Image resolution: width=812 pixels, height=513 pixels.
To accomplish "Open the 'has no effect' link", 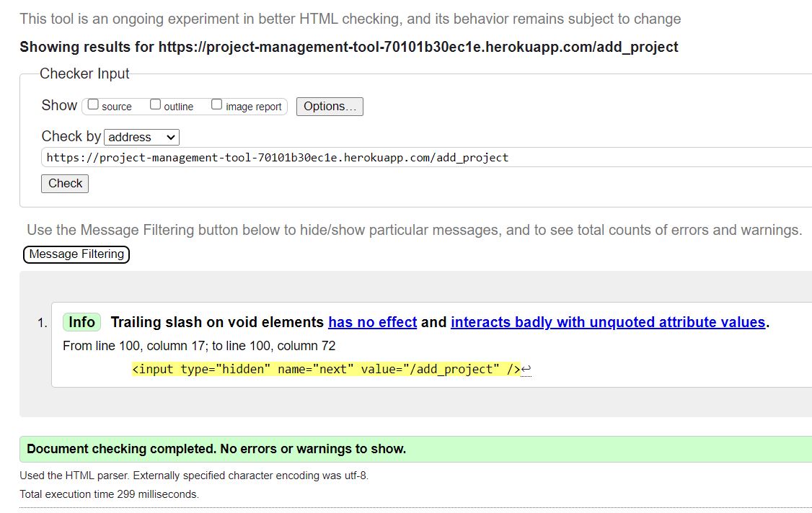I will coord(372,322).
